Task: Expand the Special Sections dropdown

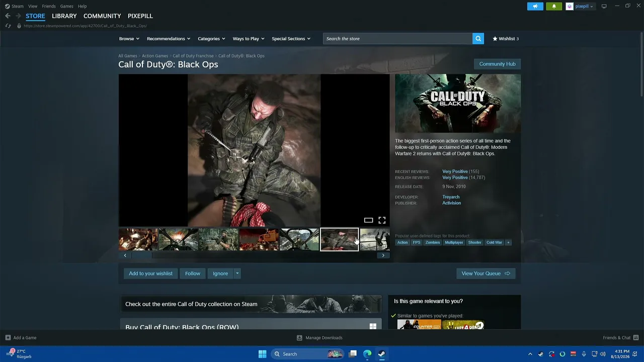Action: [x=291, y=39]
